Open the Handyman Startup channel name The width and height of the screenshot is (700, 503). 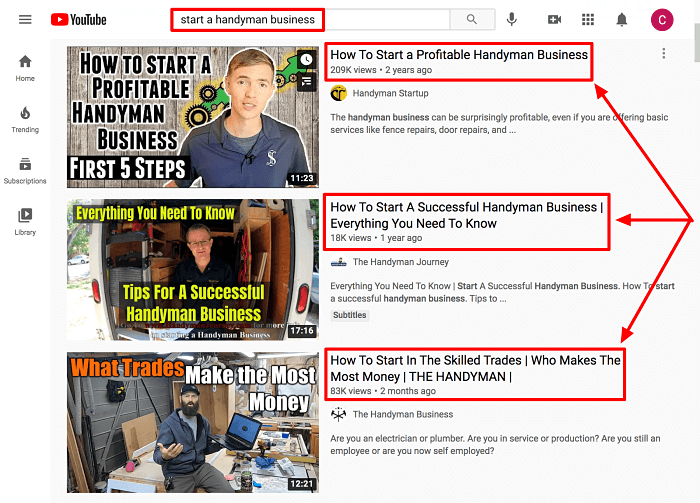click(x=391, y=93)
